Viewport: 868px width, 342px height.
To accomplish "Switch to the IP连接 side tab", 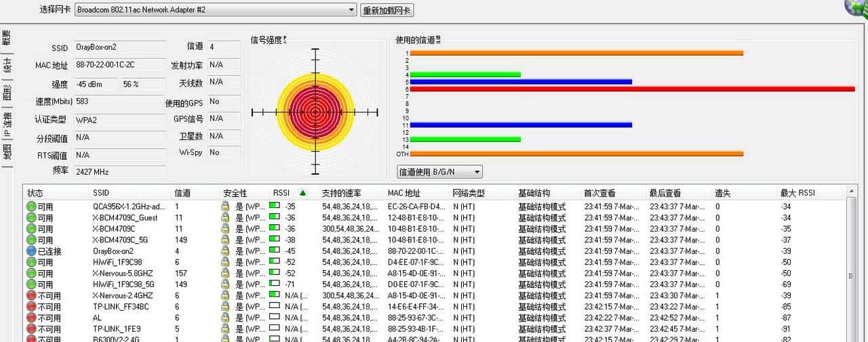I will pos(7,123).
